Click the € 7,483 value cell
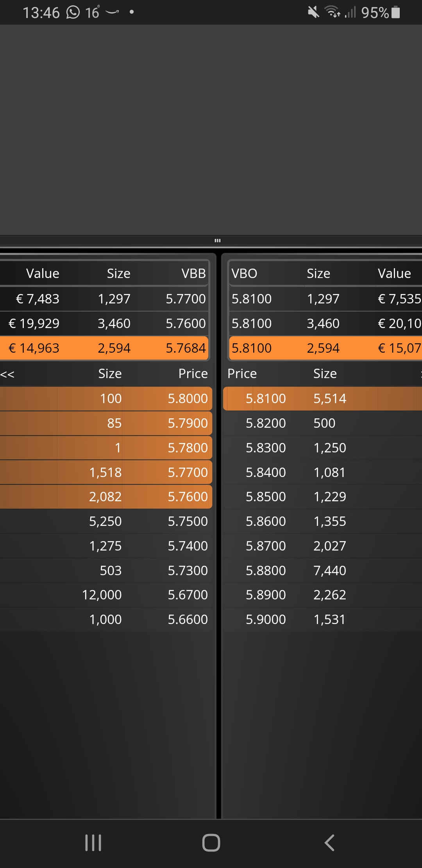Viewport: 422px width, 868px height. click(x=38, y=299)
